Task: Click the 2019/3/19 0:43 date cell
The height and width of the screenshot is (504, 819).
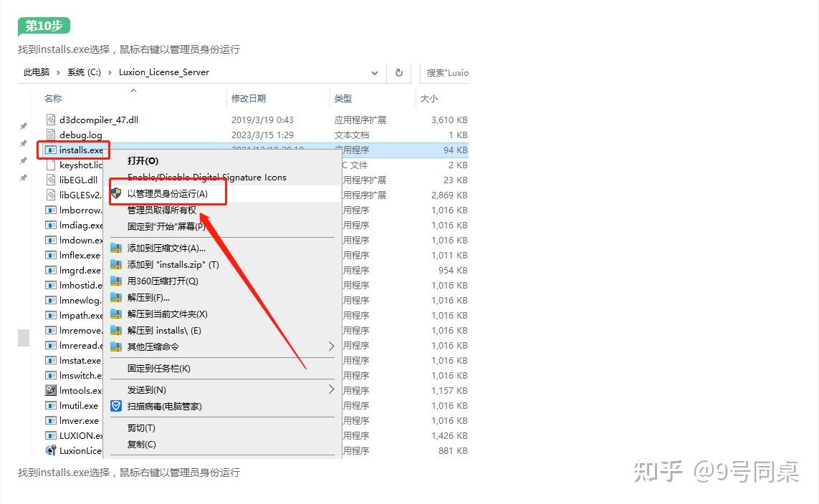Action: point(262,120)
